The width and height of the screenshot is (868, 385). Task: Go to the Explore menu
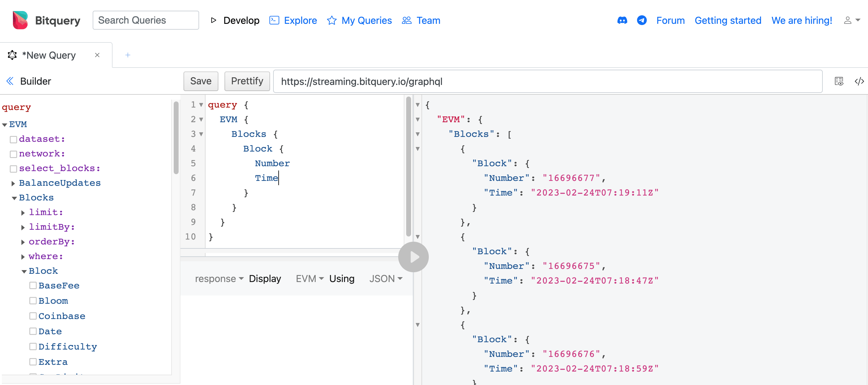[x=300, y=20]
